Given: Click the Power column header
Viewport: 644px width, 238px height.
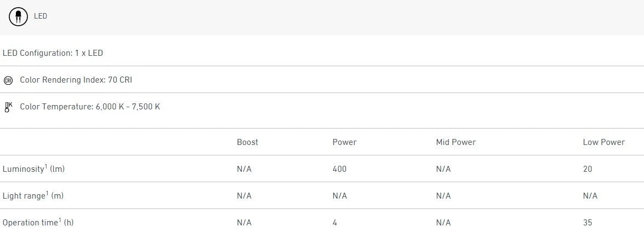Looking at the screenshot, I should tap(344, 142).
